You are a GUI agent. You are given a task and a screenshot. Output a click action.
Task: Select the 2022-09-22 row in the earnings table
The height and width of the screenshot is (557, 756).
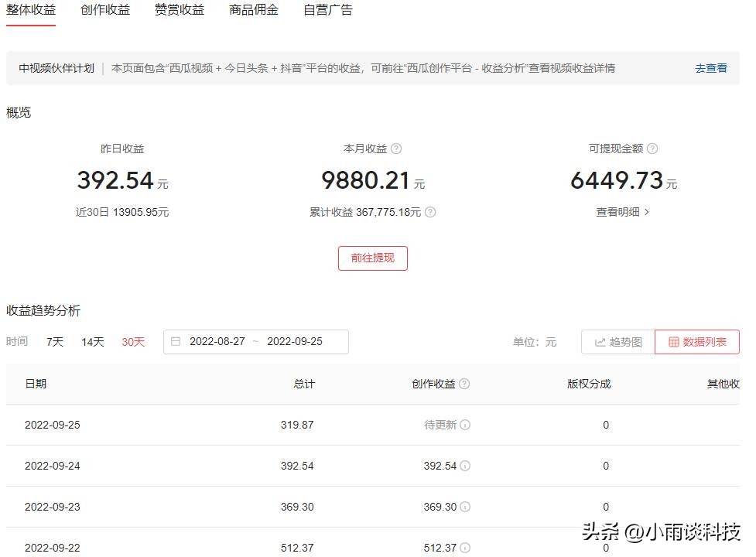(x=52, y=547)
